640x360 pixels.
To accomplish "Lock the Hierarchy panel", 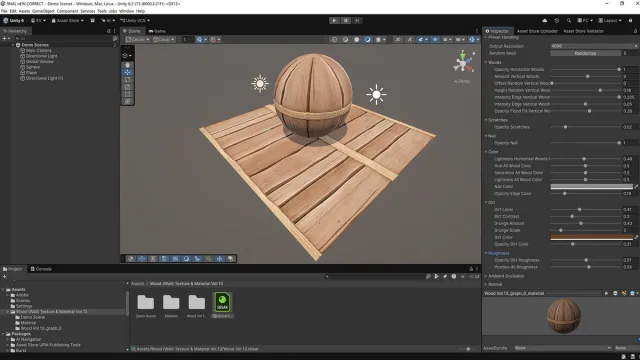I will tap(109, 31).
